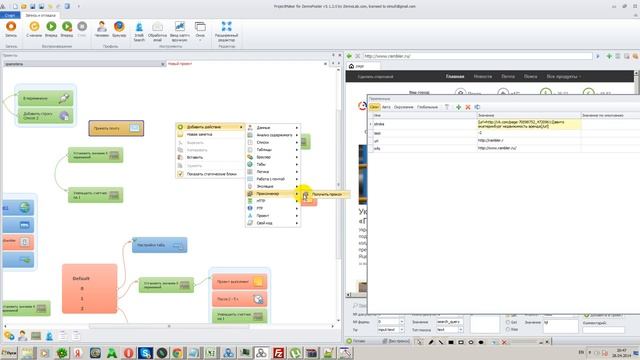Toggle 'Показать статические блоки' checkbox menu item
The height and width of the screenshot is (360, 640).
[x=210, y=174]
